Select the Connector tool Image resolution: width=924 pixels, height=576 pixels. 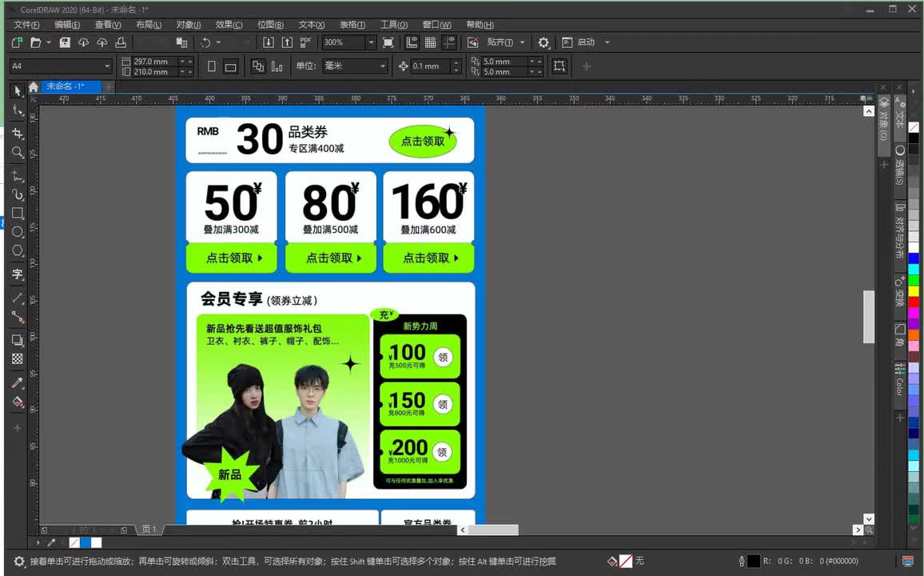pos(18,317)
